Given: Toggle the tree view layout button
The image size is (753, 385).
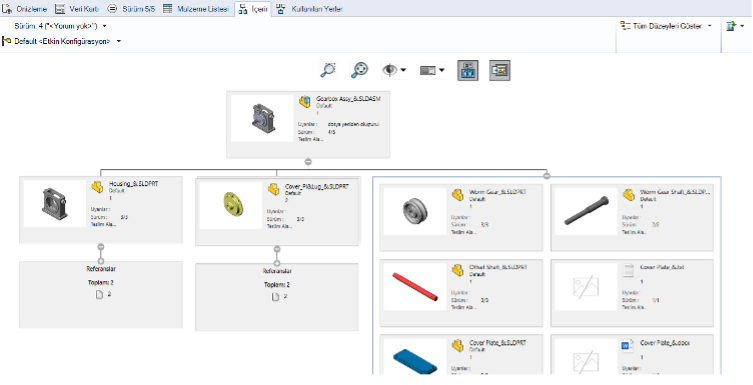Looking at the screenshot, I should coord(468,70).
